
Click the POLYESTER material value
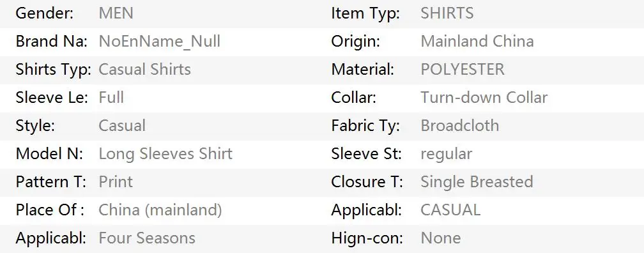click(x=463, y=70)
